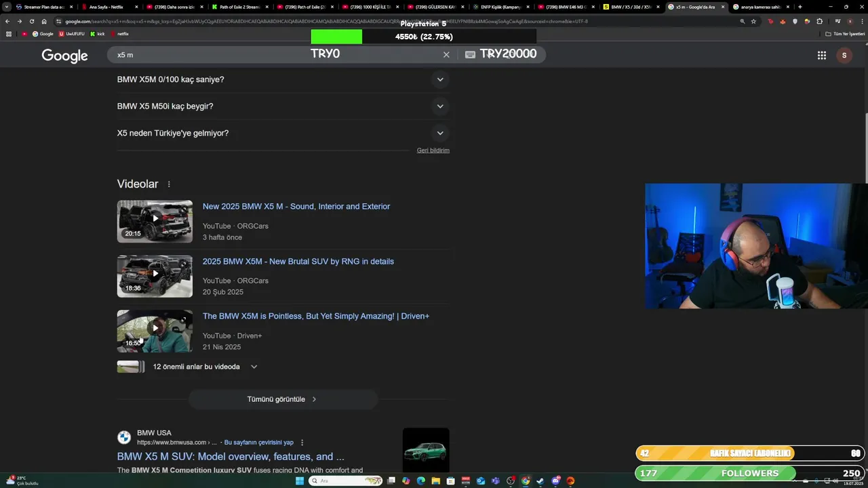Open the netflix bookmark
The width and height of the screenshot is (868, 488).
(x=119, y=34)
